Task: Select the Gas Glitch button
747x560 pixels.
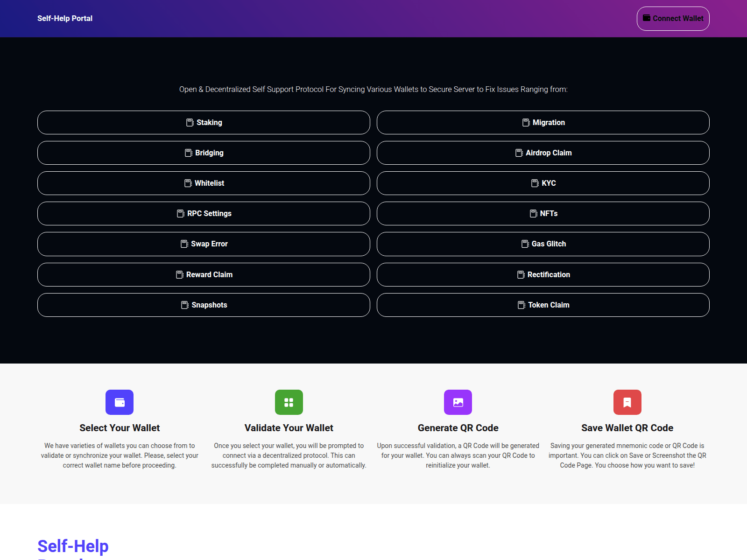Action: point(543,244)
